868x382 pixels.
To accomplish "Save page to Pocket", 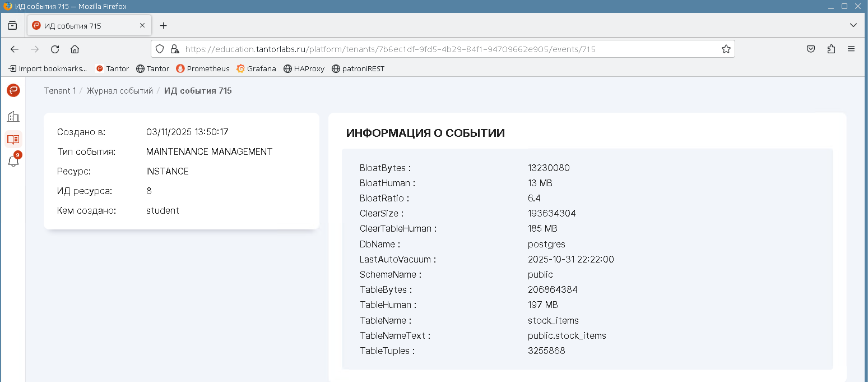I will pyautogui.click(x=810, y=49).
